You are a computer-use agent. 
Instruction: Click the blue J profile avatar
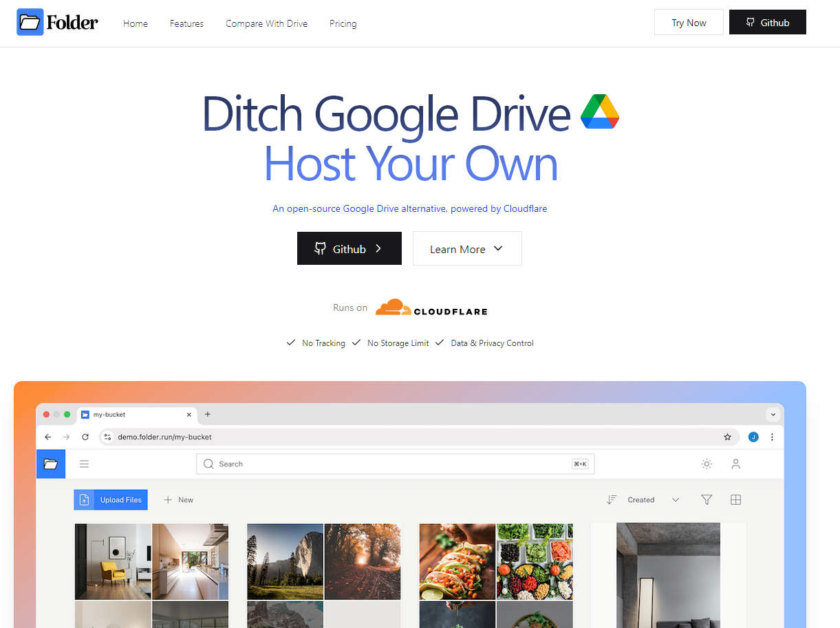coord(753,437)
